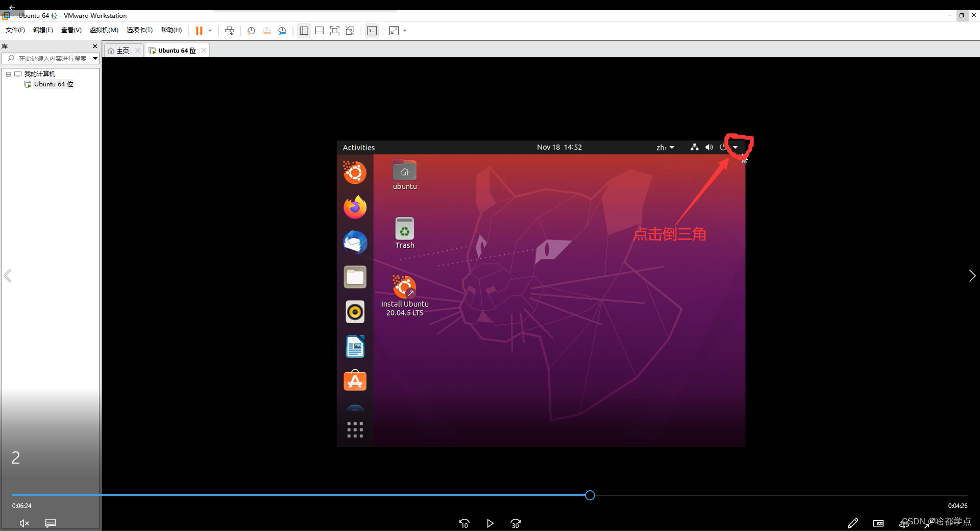Image resolution: width=980 pixels, height=531 pixels.
Task: Toggle the console view button
Action: (x=372, y=31)
